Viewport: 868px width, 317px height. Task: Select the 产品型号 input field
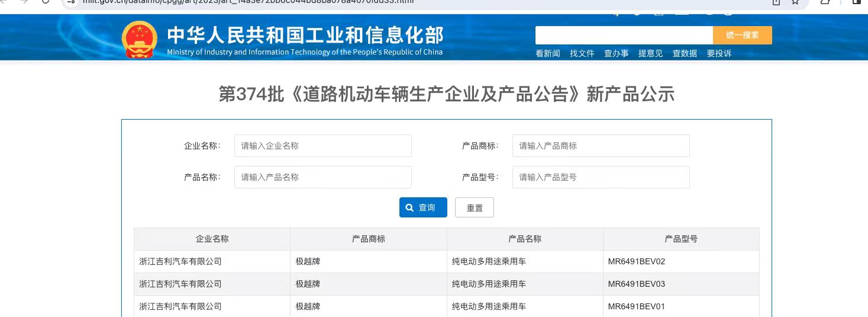pyautogui.click(x=601, y=177)
